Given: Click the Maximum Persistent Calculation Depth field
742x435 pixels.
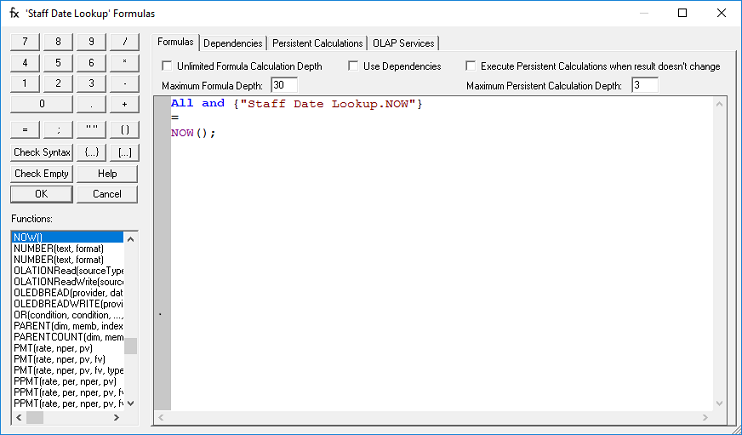Looking at the screenshot, I should (x=643, y=85).
